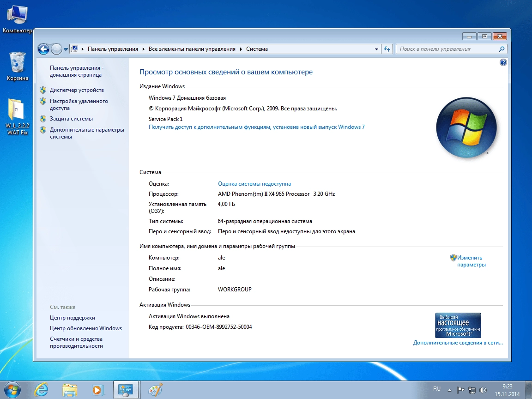This screenshot has width=532, height=399.
Task: Open the Компьютер desktop icon
Action: pyautogui.click(x=17, y=20)
